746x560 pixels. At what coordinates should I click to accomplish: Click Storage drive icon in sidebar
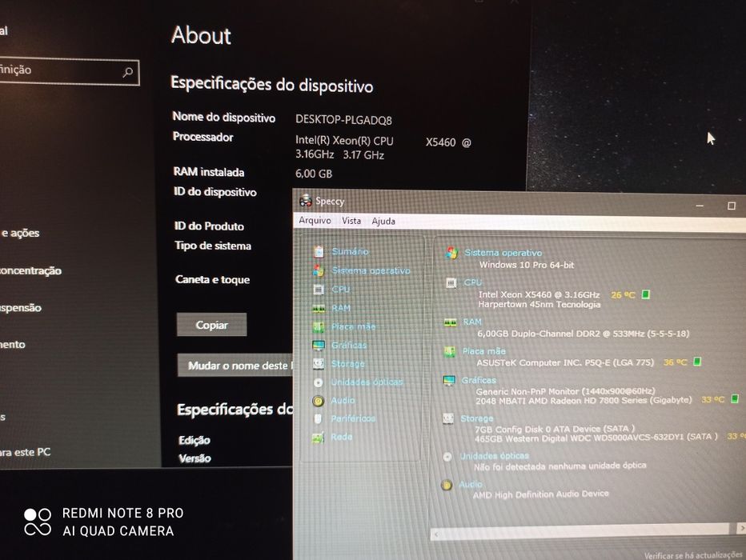point(319,364)
